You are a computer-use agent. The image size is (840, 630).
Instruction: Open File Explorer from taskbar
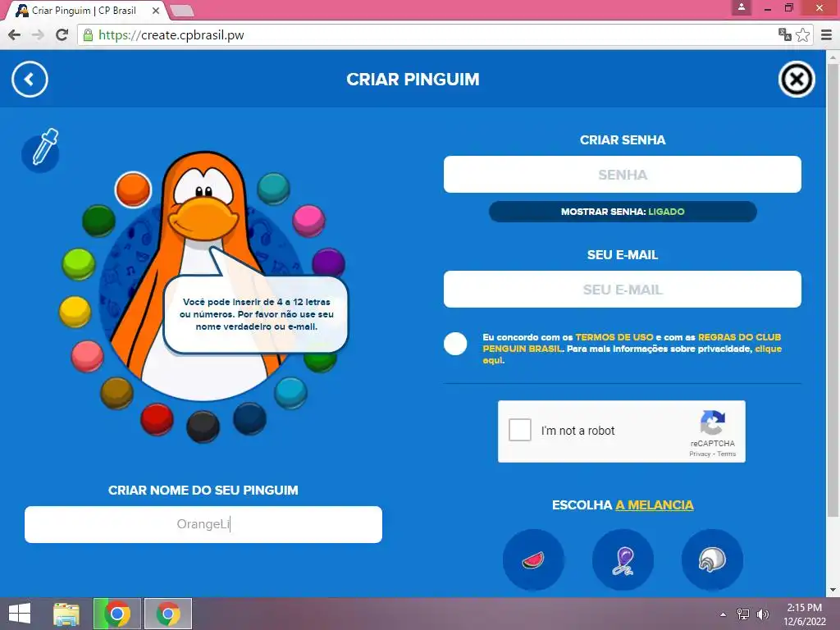[66, 614]
